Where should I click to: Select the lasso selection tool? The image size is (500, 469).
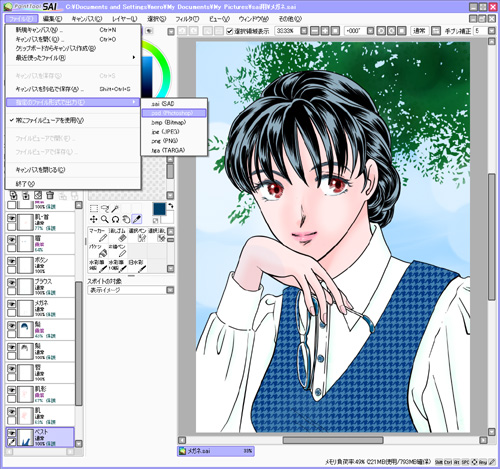pos(105,209)
